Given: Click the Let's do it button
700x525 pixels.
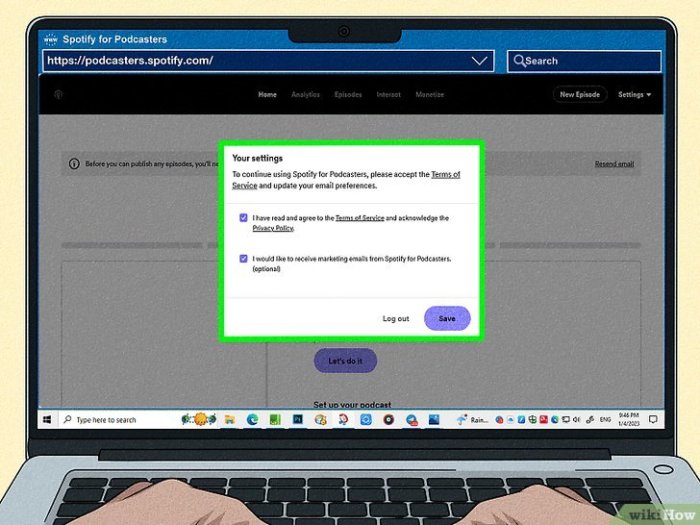Looking at the screenshot, I should pos(346,361).
